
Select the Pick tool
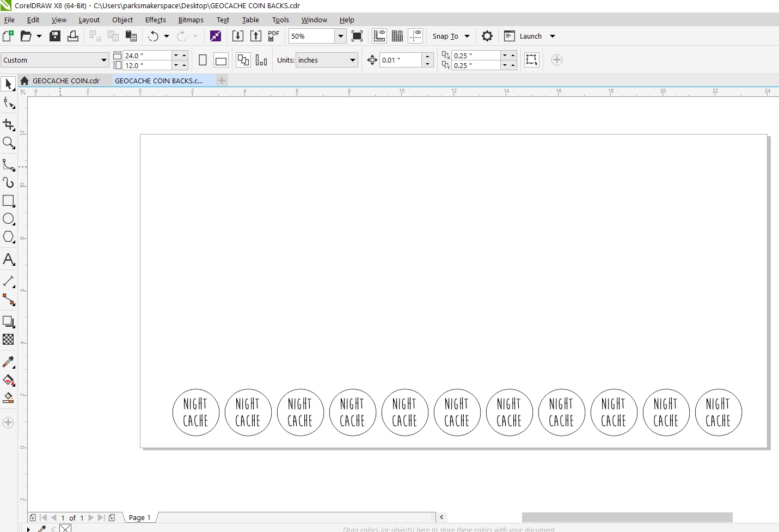(8, 84)
